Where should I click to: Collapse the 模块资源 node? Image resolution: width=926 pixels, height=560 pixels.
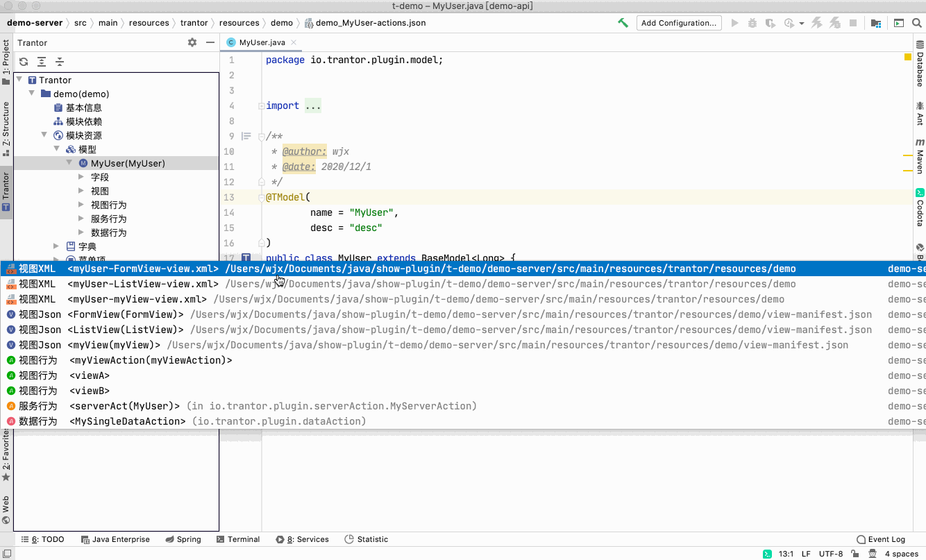(44, 135)
